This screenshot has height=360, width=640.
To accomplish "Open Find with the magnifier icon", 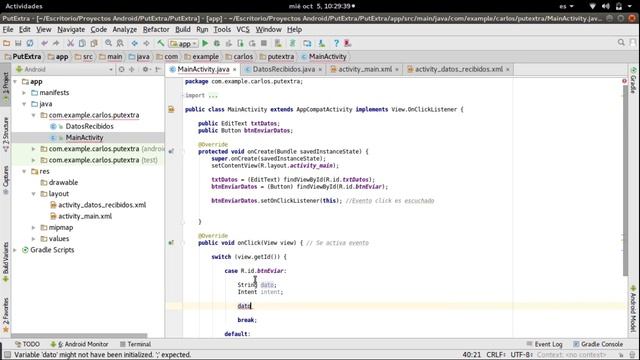I will tap(108, 43).
